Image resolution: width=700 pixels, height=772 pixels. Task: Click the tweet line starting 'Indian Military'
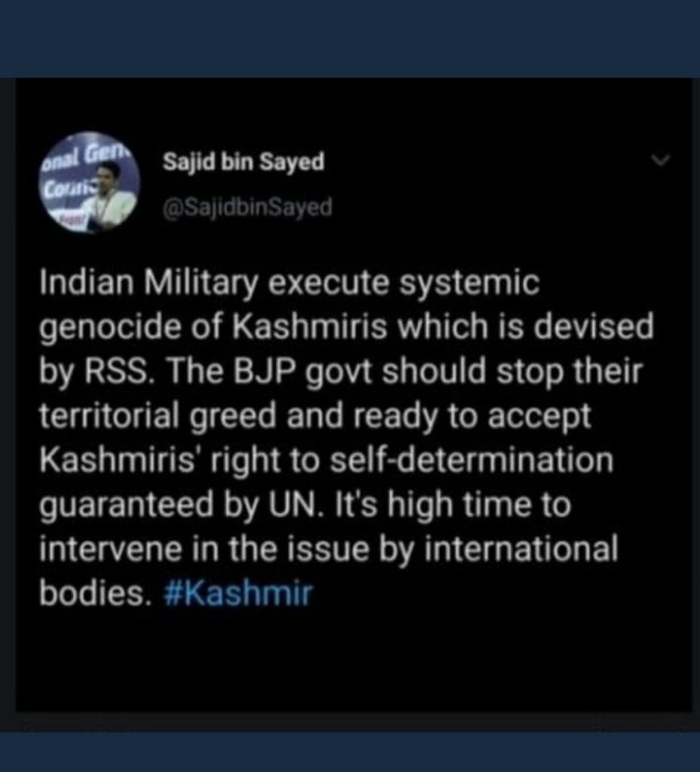[290, 284]
